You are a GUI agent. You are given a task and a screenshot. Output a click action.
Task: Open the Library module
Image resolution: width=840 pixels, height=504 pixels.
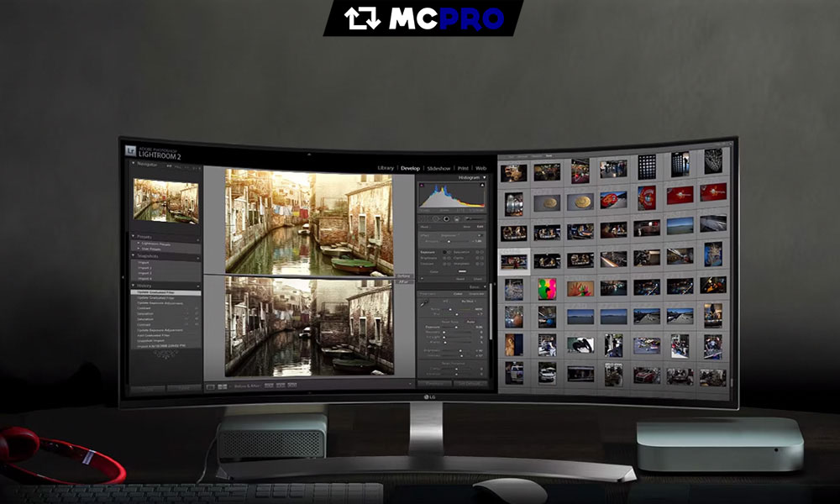point(386,168)
